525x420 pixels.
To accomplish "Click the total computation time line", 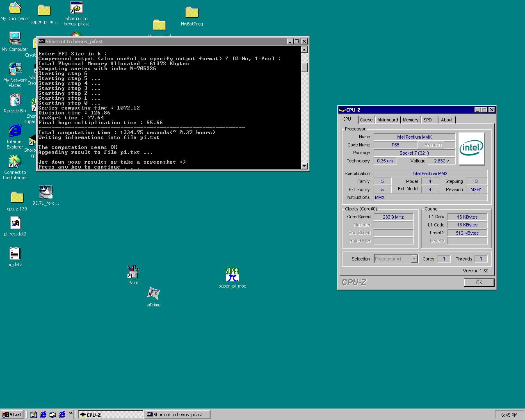I will [x=127, y=132].
